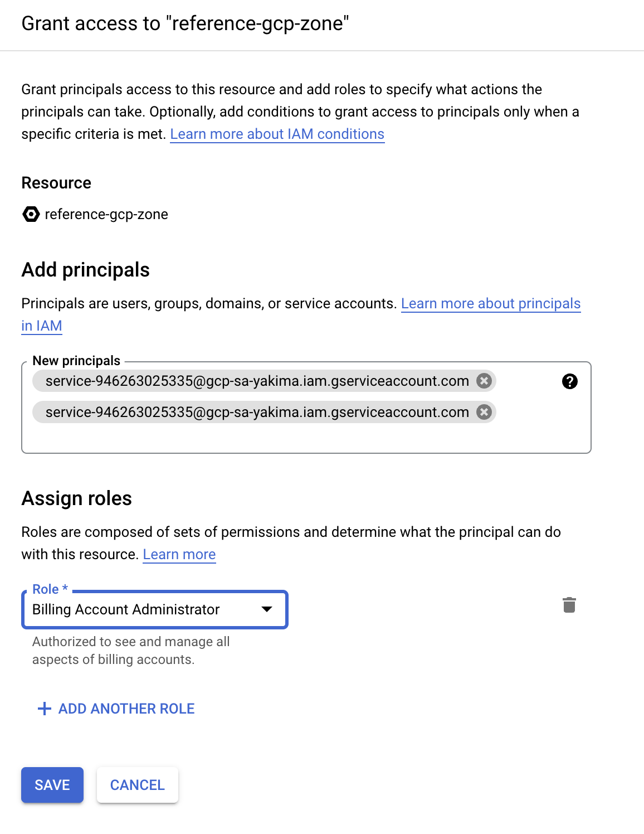Image resolution: width=644 pixels, height=834 pixels.
Task: Click the help question mark icon
Action: point(569,381)
